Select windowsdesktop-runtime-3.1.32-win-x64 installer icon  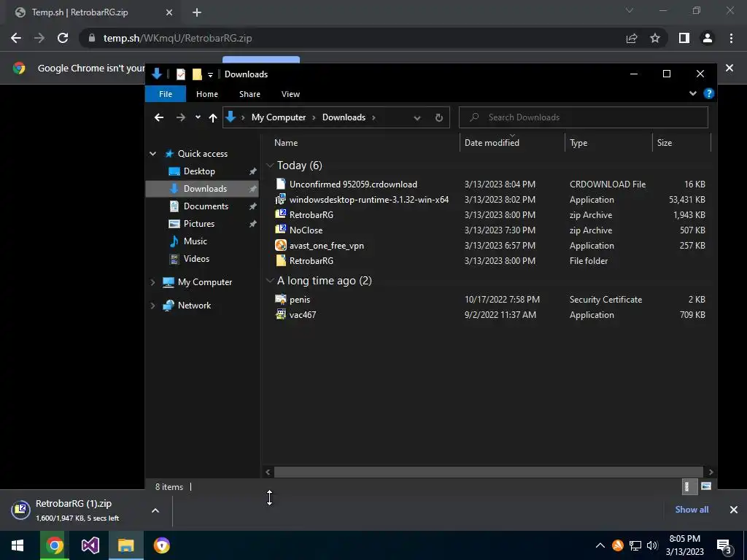(x=281, y=200)
